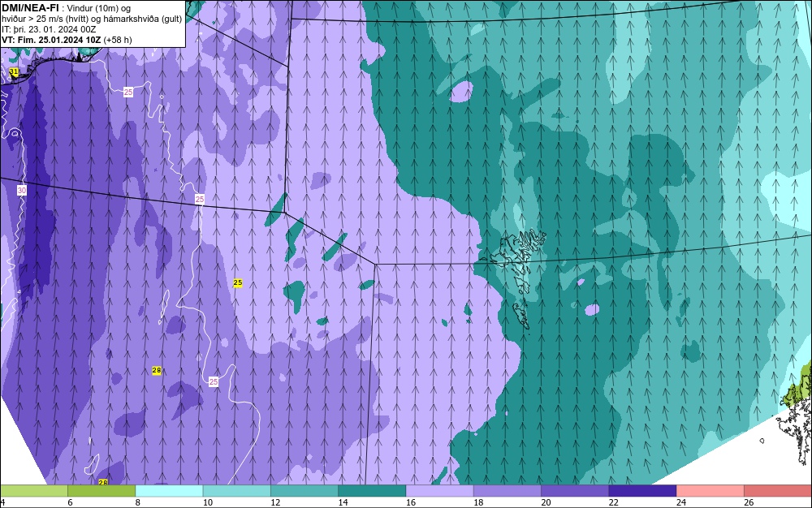This screenshot has height=508, width=812.
Task: Click the pink 24–26 legend swatch
Action: [710, 490]
